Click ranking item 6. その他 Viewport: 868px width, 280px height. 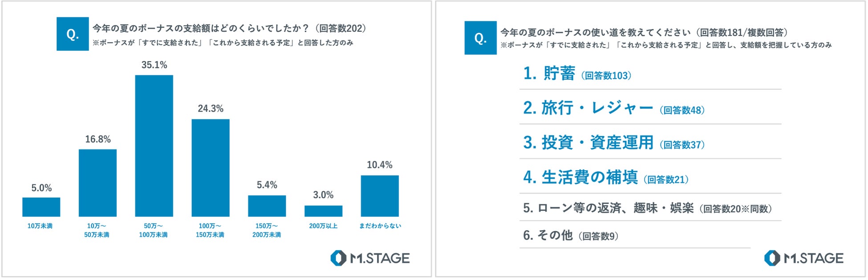click(x=571, y=235)
